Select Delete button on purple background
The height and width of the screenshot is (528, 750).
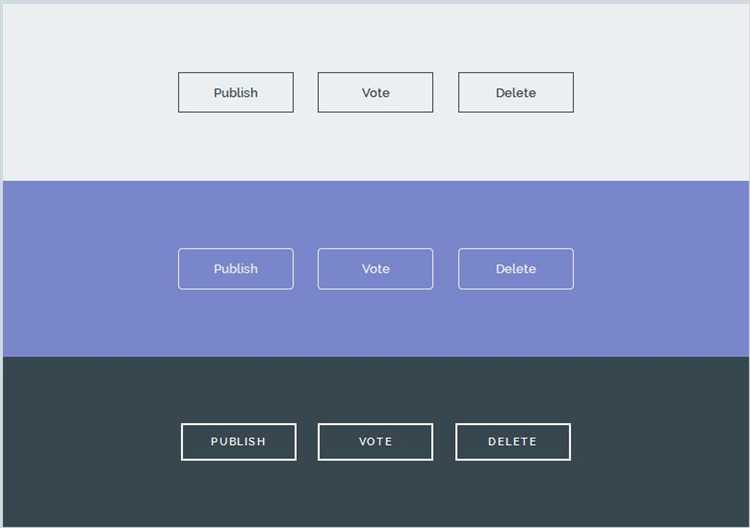(516, 269)
